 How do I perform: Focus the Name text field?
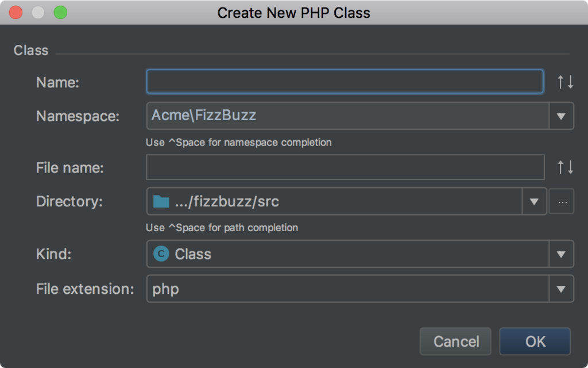pos(345,82)
